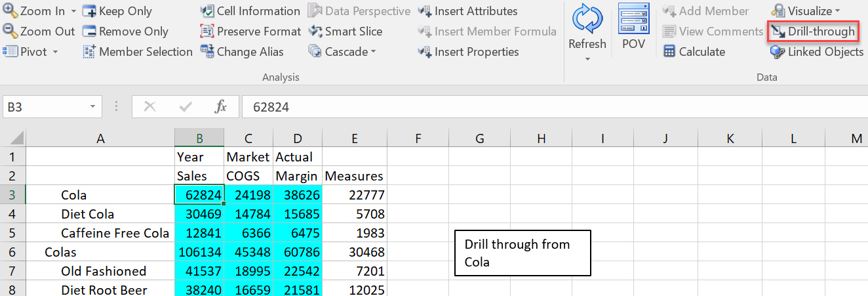Click the Zoom Out magnifier icon
868x296 pixels.
pos(10,31)
